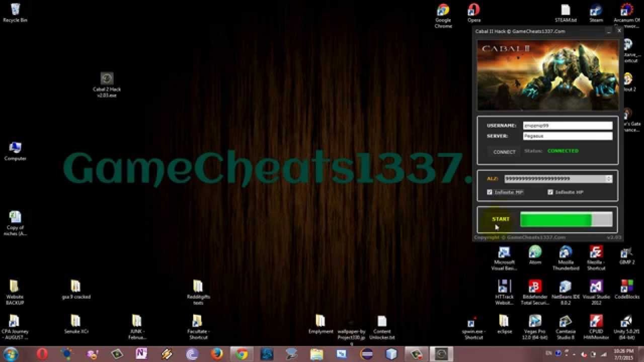
Task: Select the GIMP 2 desktop shortcut
Action: point(627,255)
